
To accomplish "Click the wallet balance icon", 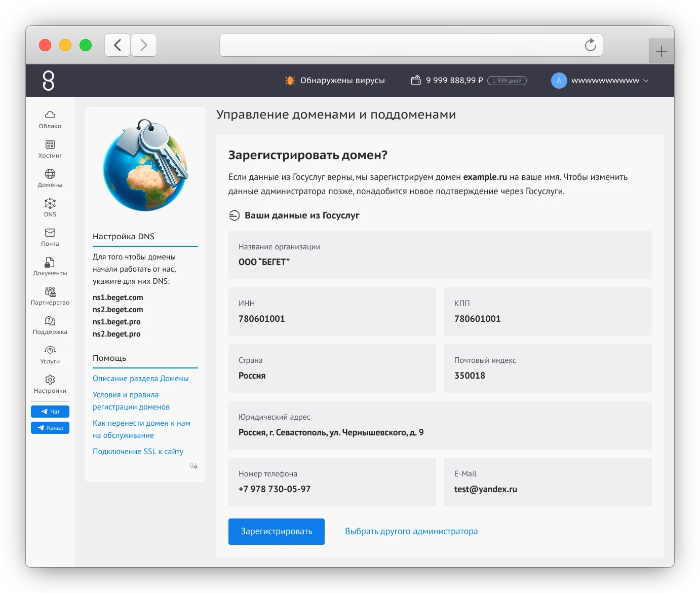I will pyautogui.click(x=416, y=80).
